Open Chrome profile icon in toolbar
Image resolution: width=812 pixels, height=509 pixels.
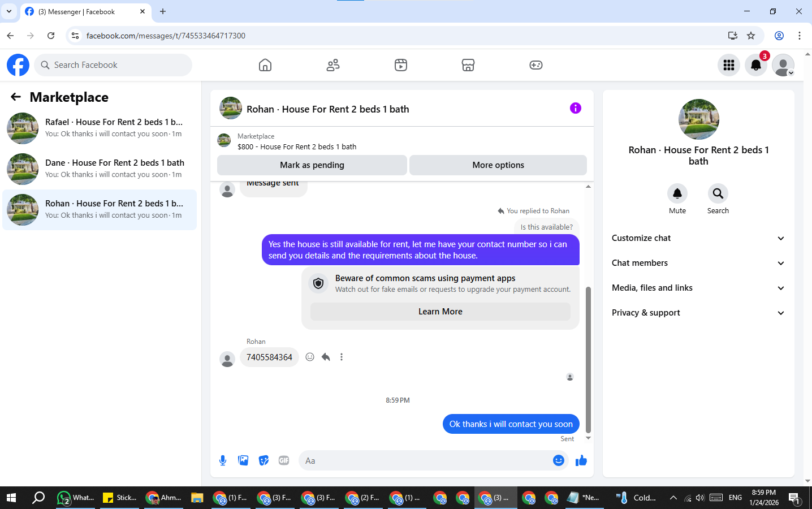[779, 36]
